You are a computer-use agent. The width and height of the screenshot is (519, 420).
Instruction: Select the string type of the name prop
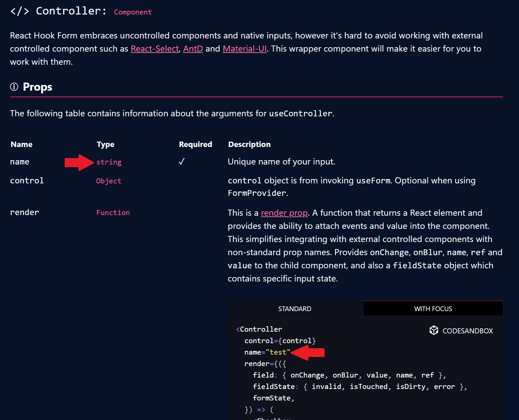click(x=109, y=162)
